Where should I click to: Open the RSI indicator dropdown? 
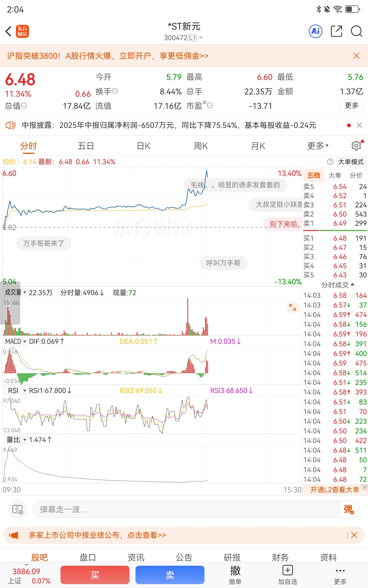pyautogui.click(x=15, y=391)
